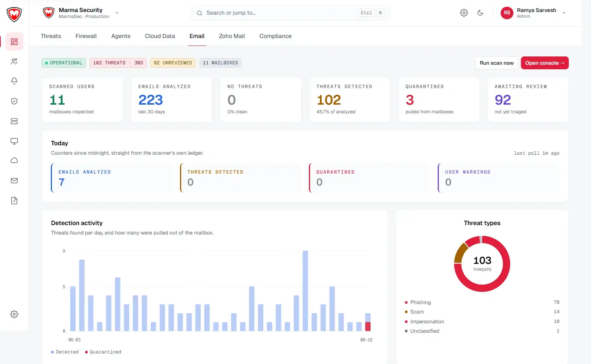
Task: Click the magnifier icon in the search bar
Action: tap(200, 13)
